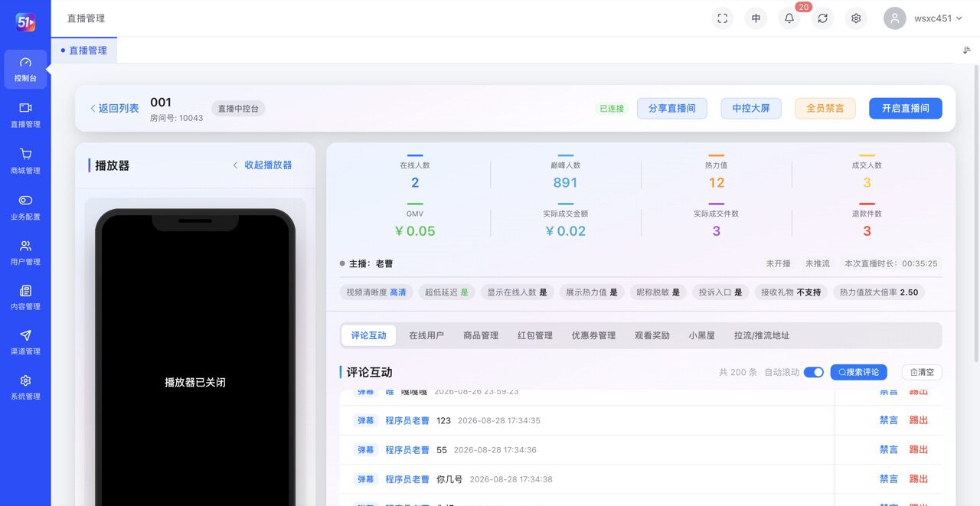Click the 未开播 status tag
Screen dimensions: 980x506
pyautogui.click(x=778, y=263)
